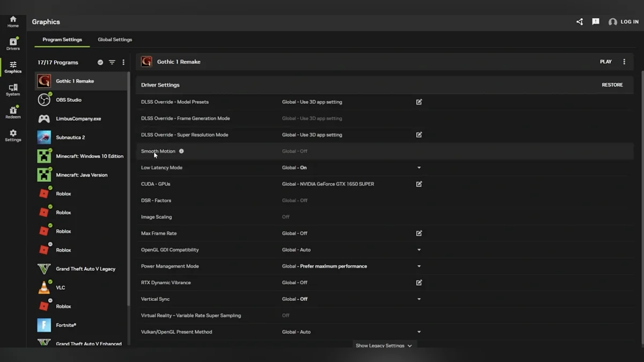Expand Low Latency Mode dropdown
The height and width of the screenshot is (362, 644).
click(x=419, y=168)
